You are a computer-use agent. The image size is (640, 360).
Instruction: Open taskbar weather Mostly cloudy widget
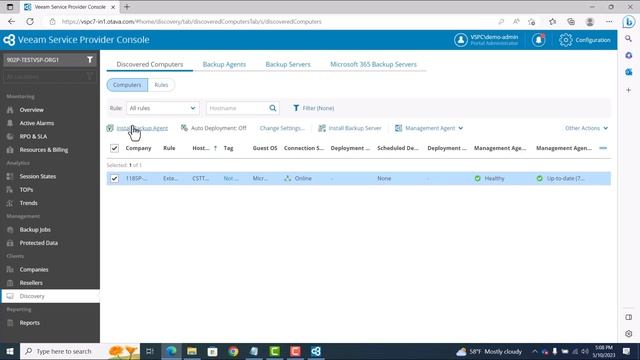point(489,351)
